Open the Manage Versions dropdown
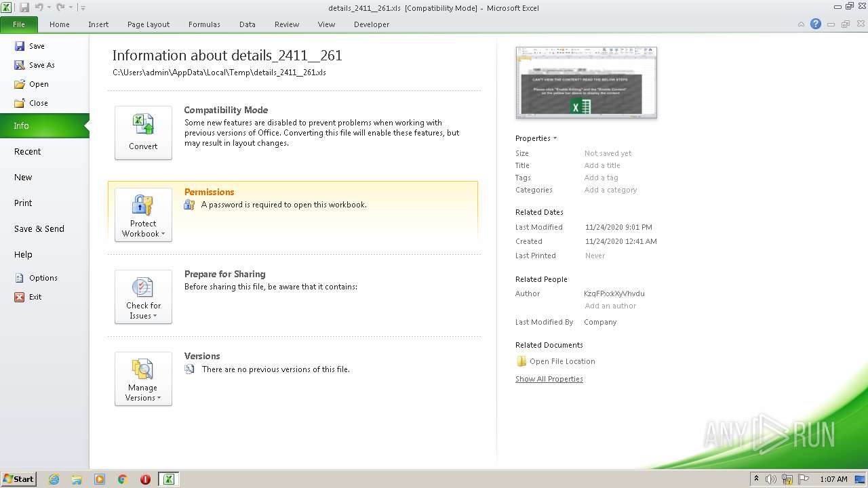868x488 pixels. (x=143, y=379)
